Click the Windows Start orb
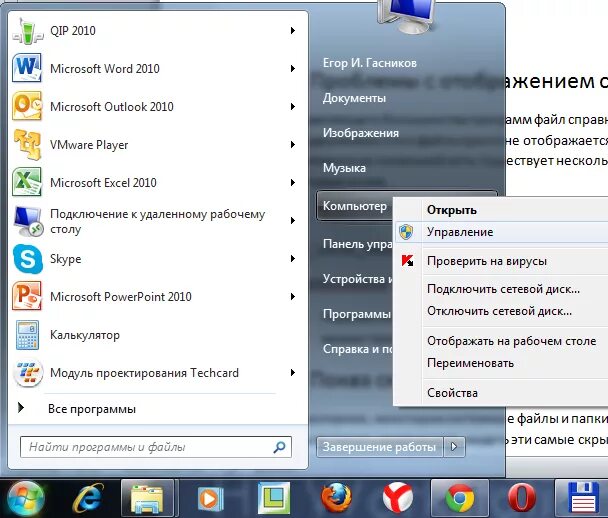This screenshot has width=608, height=518. pyautogui.click(x=26, y=498)
